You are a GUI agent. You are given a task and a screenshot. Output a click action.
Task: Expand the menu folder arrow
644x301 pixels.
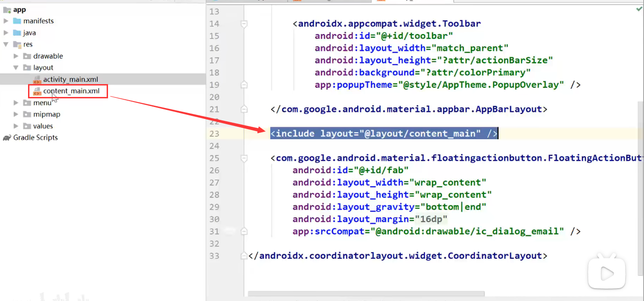[x=16, y=103]
